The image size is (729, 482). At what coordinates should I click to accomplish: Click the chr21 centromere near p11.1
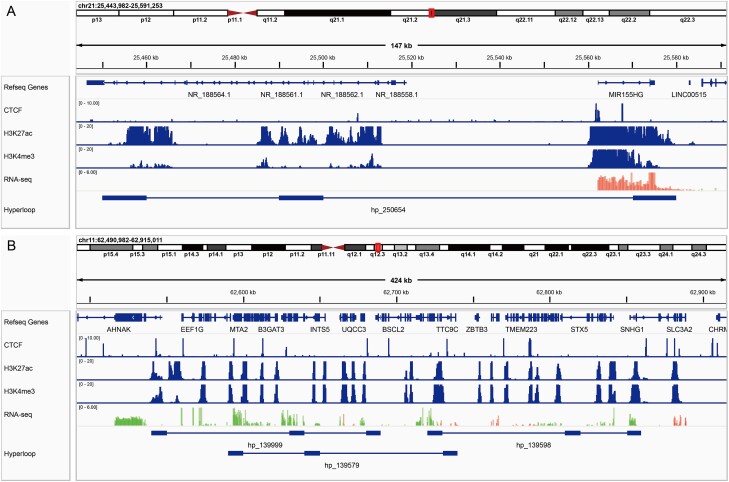point(243,13)
